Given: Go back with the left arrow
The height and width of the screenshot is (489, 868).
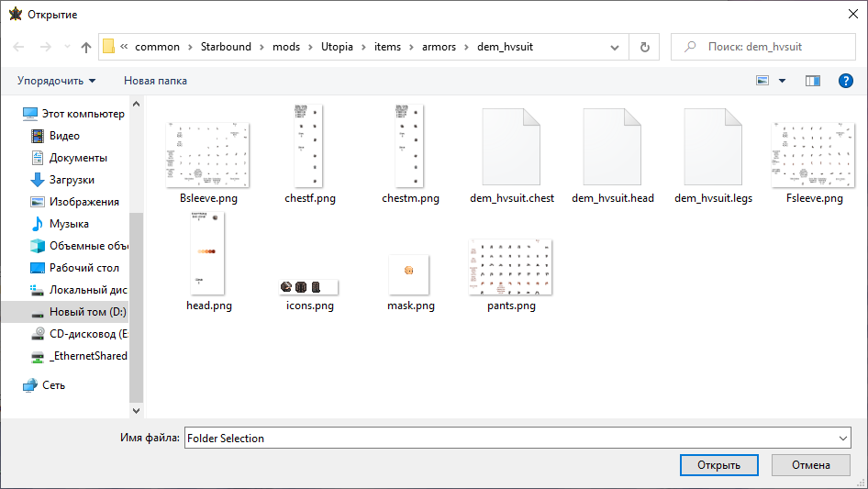Looking at the screenshot, I should pos(18,47).
